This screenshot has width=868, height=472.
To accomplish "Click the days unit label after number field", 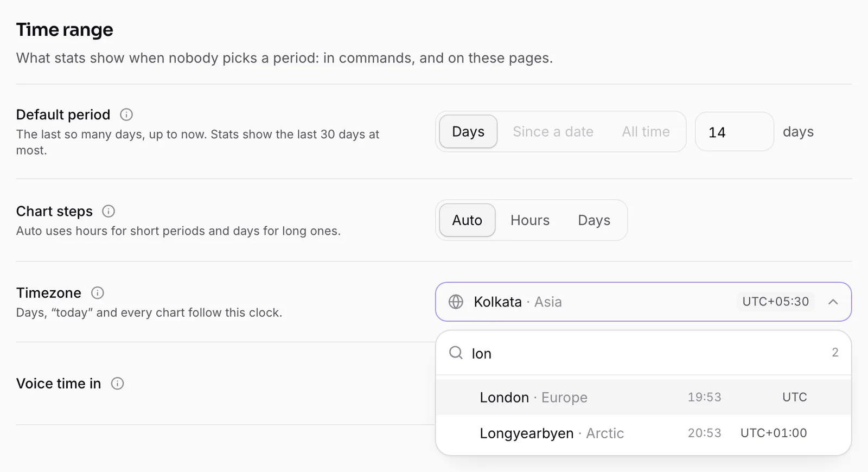I will [x=798, y=132].
